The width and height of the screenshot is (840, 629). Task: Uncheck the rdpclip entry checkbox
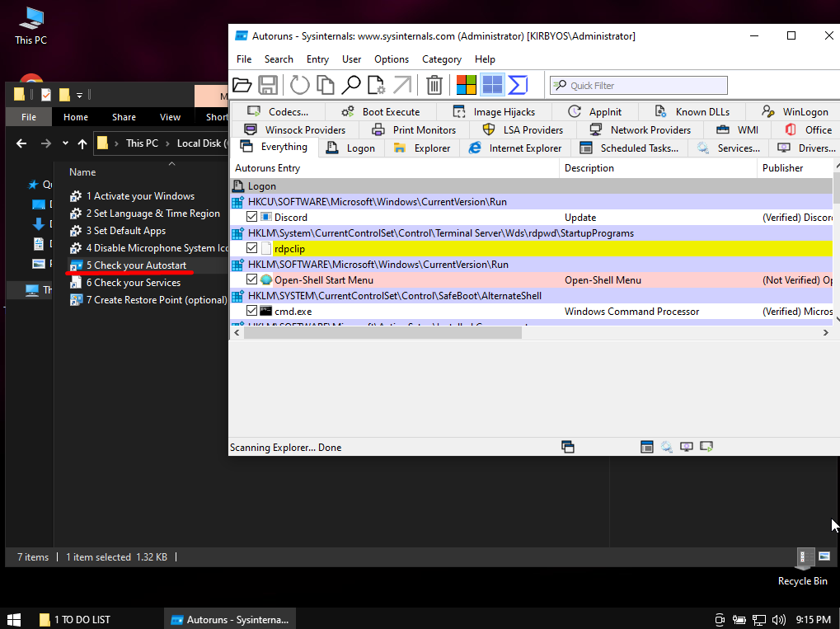[x=251, y=248]
